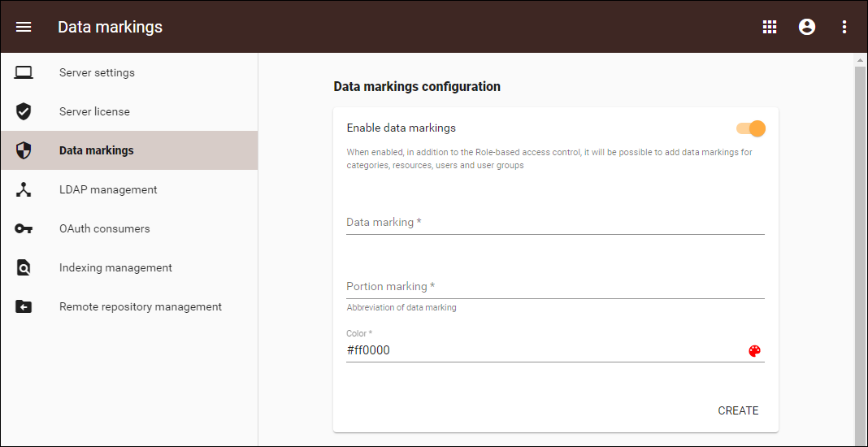The width and height of the screenshot is (868, 447).
Task: Click the Remote repository folder icon
Action: point(24,306)
